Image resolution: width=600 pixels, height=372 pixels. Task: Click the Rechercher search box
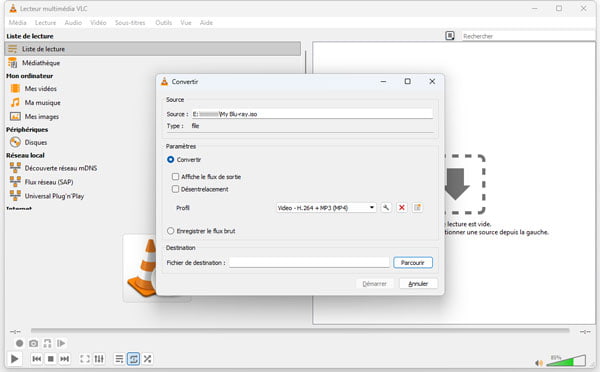pyautogui.click(x=528, y=36)
